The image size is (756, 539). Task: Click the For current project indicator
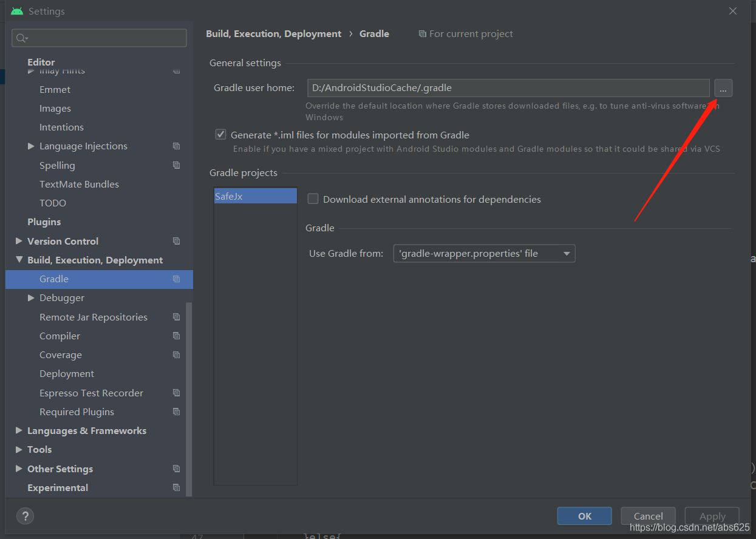coord(466,33)
